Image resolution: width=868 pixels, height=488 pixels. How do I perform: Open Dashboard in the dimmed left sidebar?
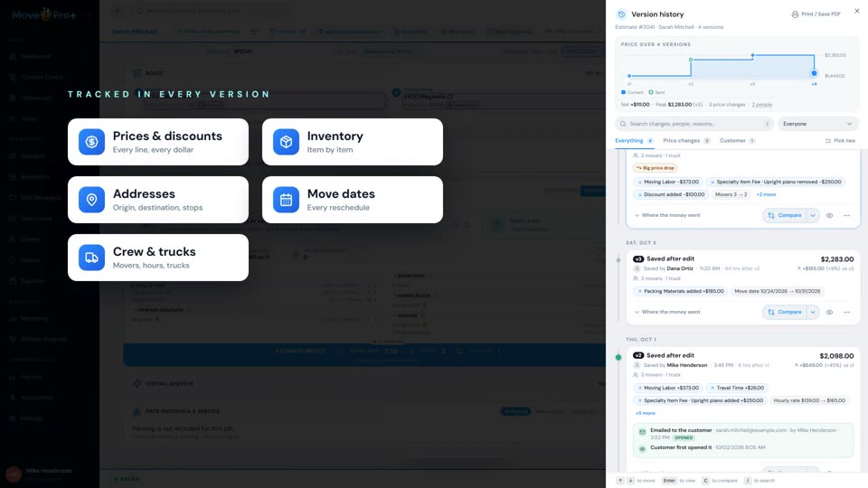coord(35,56)
